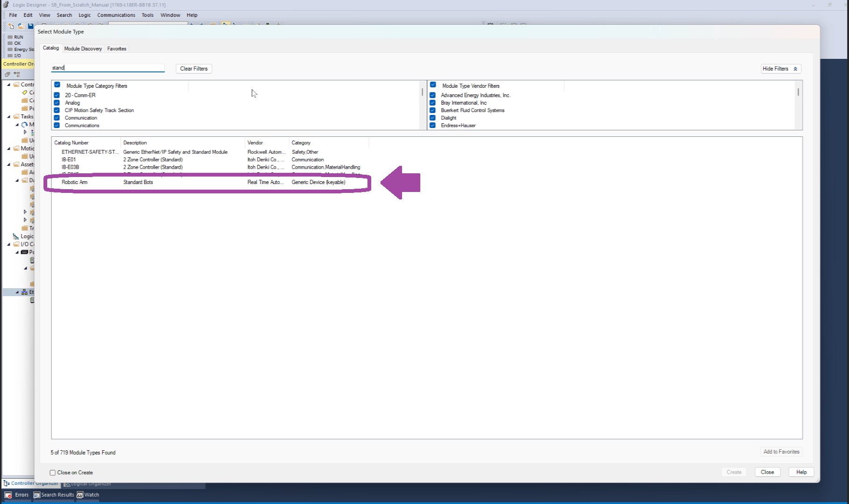Click the Save disk toolbar icon
The width and height of the screenshot is (849, 504).
[x=30, y=26]
